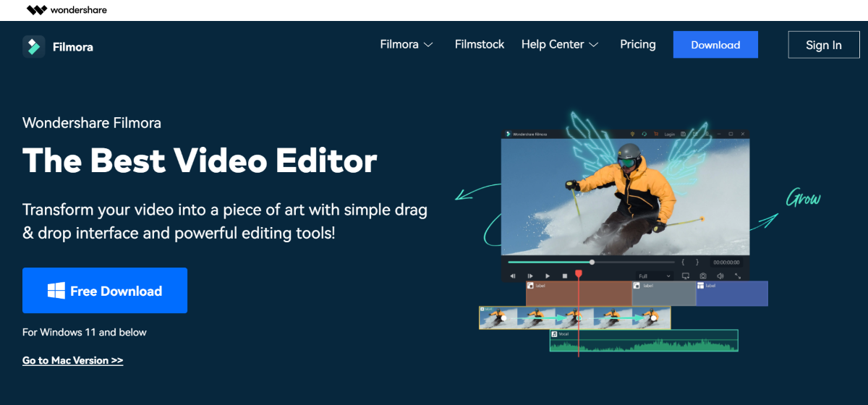Viewport: 868px width, 405px height.
Task: Click the volume speaker icon in the preview
Action: coord(720,276)
